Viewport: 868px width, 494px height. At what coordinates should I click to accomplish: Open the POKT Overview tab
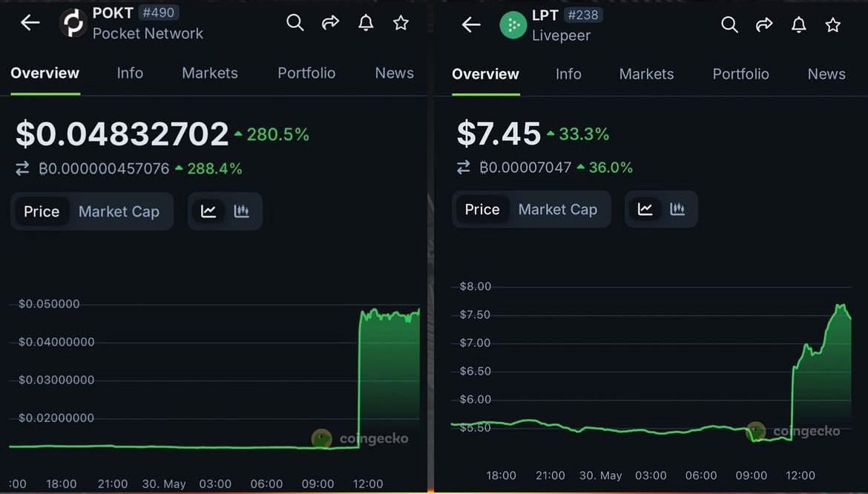click(45, 73)
